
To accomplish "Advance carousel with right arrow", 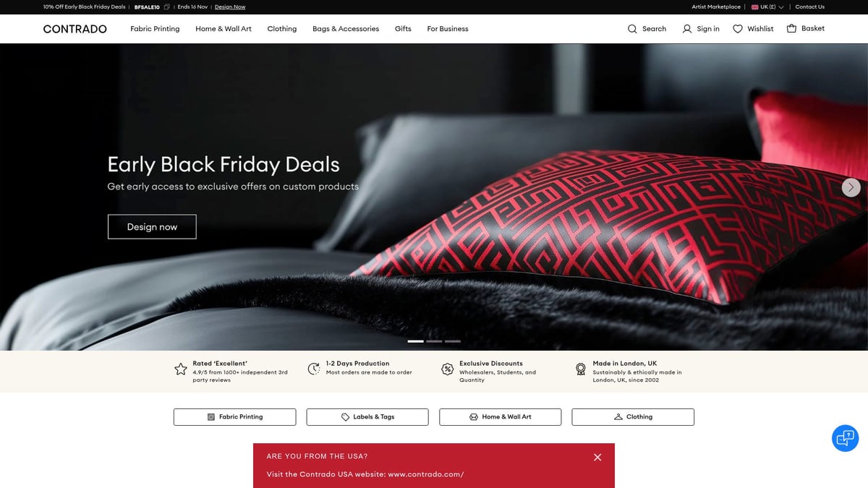I will (851, 187).
